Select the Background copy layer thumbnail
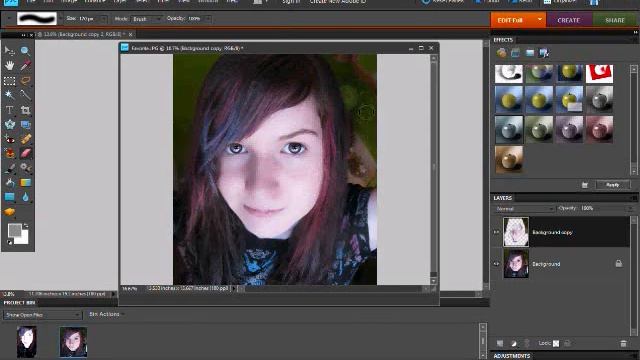The height and width of the screenshot is (360, 640). click(x=516, y=232)
